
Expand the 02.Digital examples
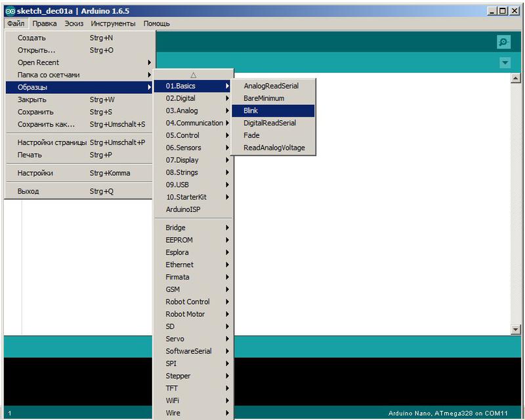(193, 98)
